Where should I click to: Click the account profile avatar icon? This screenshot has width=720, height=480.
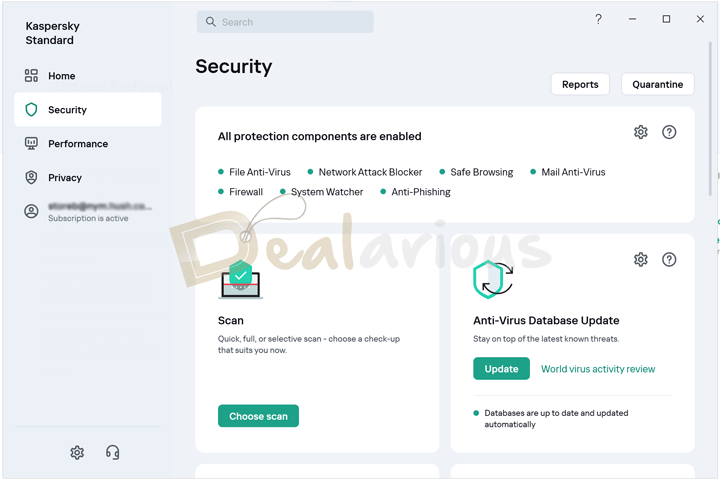coord(31,211)
